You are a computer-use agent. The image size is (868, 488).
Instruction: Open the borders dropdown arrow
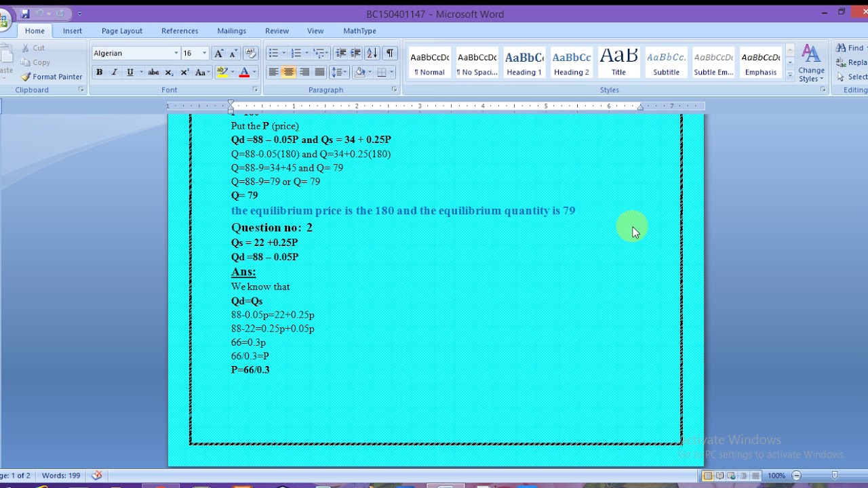point(392,73)
